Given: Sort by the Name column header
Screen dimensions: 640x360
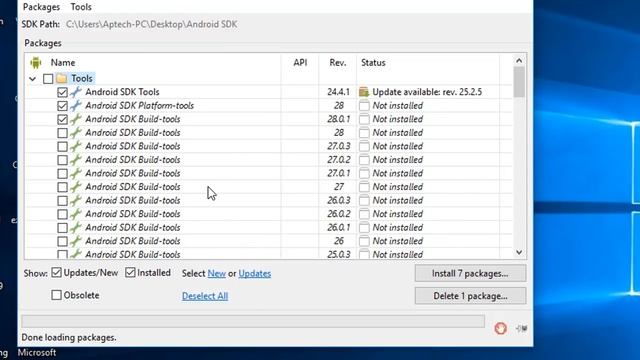Looking at the screenshot, I should pos(63,63).
